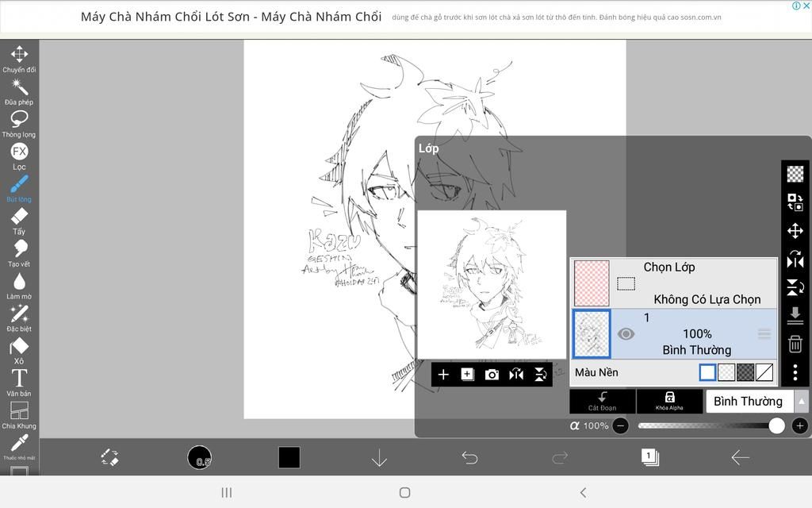The height and width of the screenshot is (508, 812).
Task: Open the ad info icon
Action: click(x=796, y=6)
